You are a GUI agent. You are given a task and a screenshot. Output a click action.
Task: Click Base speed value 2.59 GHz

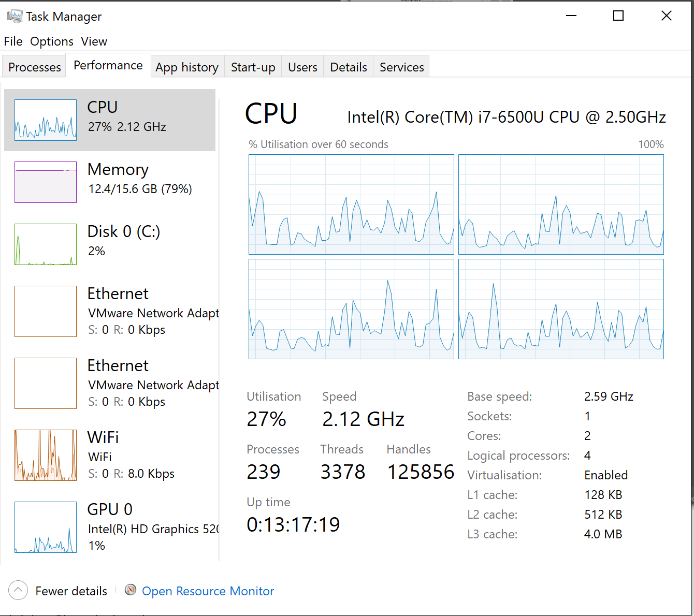(609, 397)
